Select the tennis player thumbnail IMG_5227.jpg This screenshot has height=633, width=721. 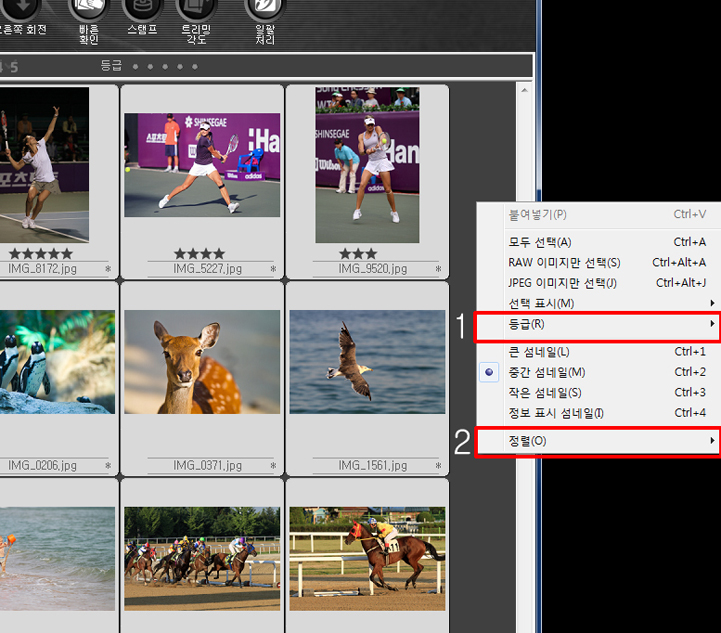coord(202,165)
